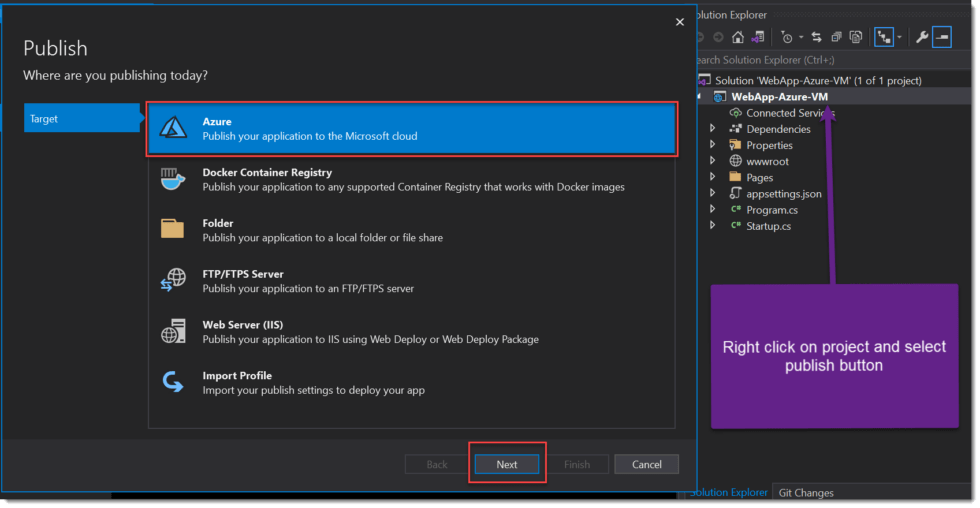Click the Azure logo icon
Screen dimensions: 980x508
(173, 128)
